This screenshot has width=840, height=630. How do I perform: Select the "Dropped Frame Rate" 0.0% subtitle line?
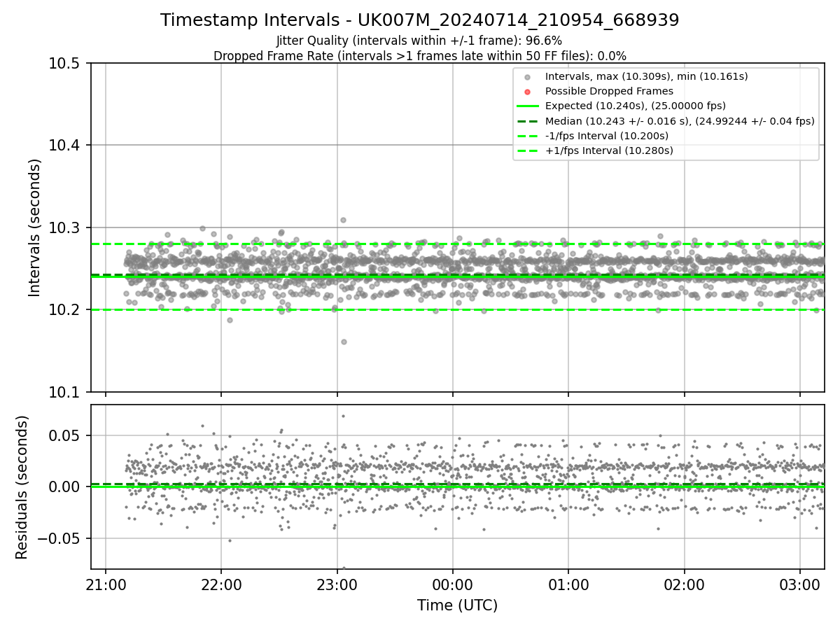tap(420, 56)
